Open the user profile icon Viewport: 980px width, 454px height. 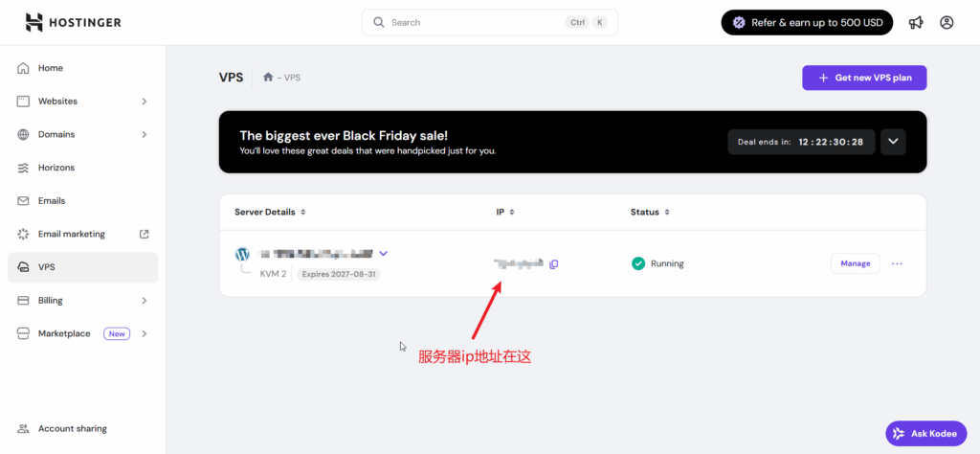pos(947,22)
